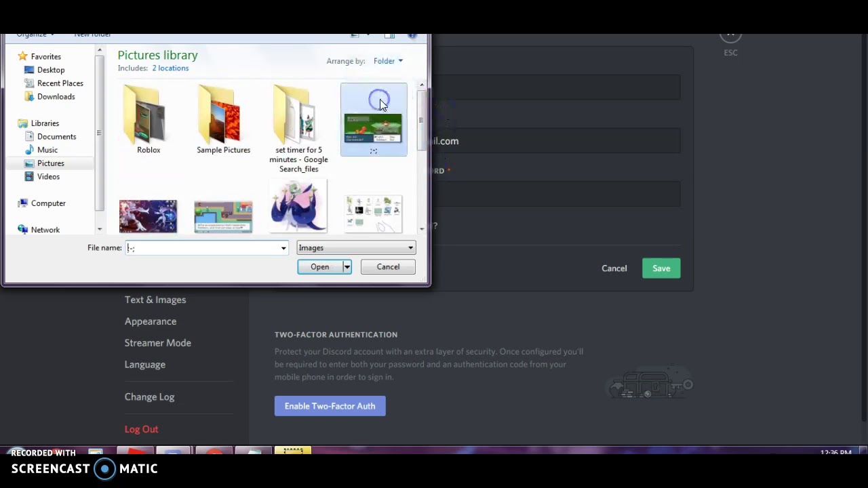Select the white dragon artwork thumbnail
This screenshot has height=488, width=868.
tap(148, 216)
